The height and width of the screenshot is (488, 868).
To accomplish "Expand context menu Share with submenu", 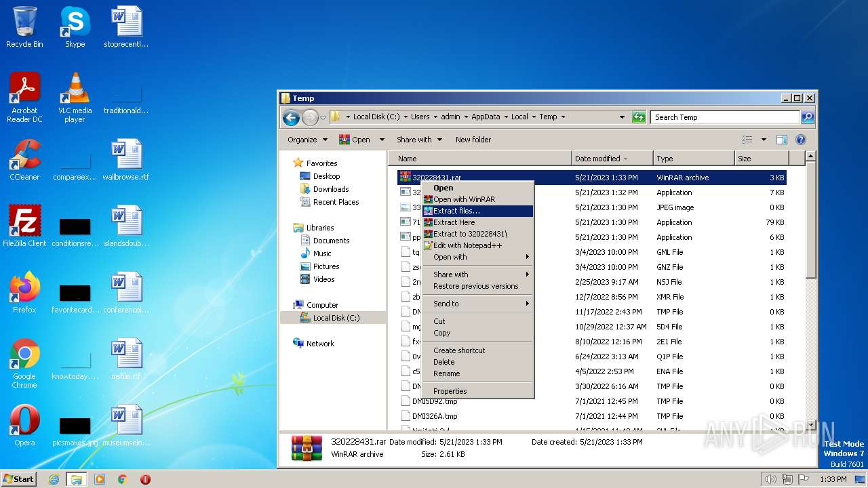I will coord(477,274).
